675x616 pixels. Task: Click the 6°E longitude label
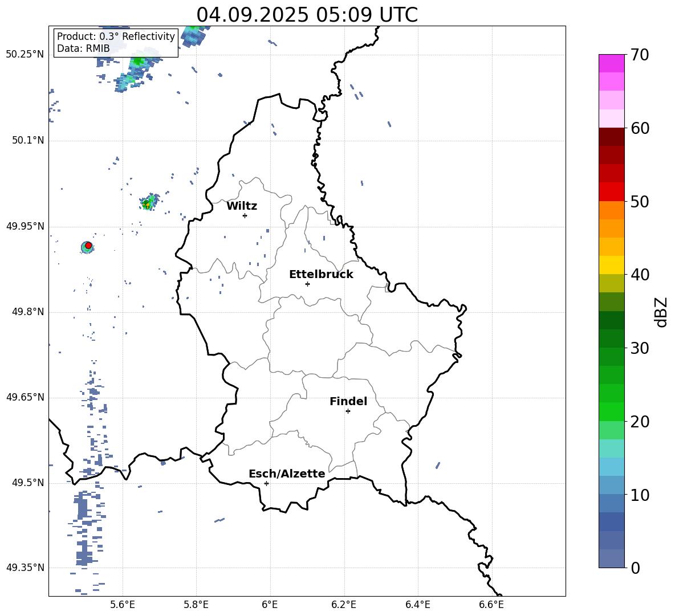(x=270, y=605)
